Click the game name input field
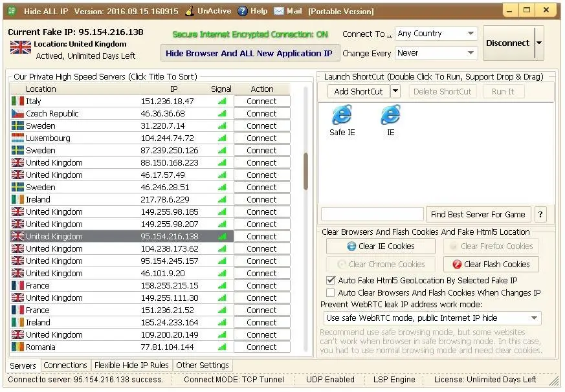The width and height of the screenshot is (565, 392). [x=372, y=214]
